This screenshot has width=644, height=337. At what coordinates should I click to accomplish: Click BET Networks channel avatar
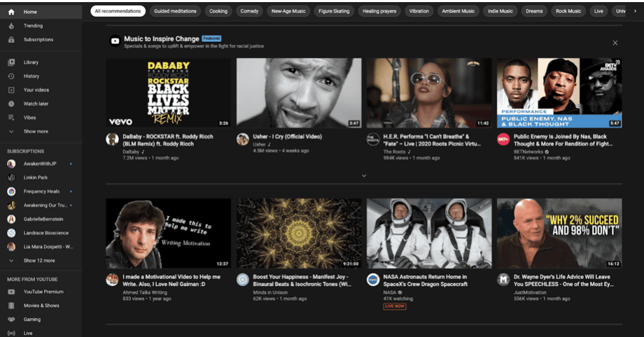click(503, 139)
